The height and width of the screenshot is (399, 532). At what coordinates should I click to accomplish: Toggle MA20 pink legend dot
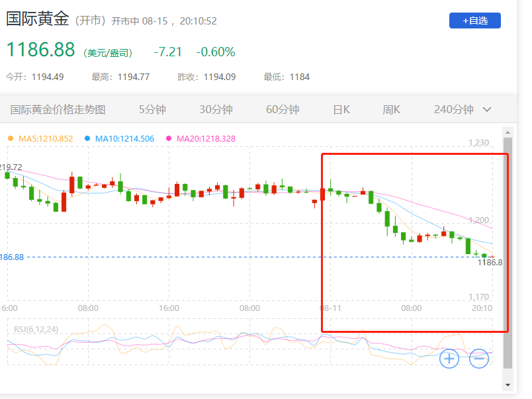point(169,138)
